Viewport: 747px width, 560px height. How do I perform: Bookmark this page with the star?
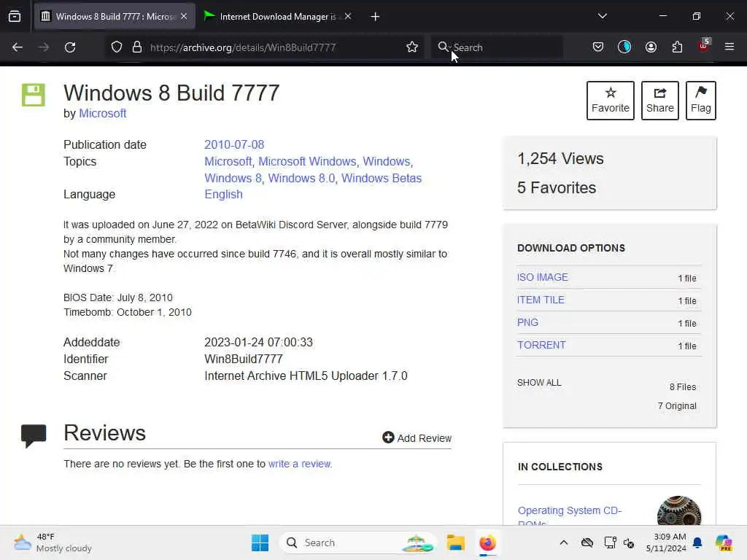(412, 47)
